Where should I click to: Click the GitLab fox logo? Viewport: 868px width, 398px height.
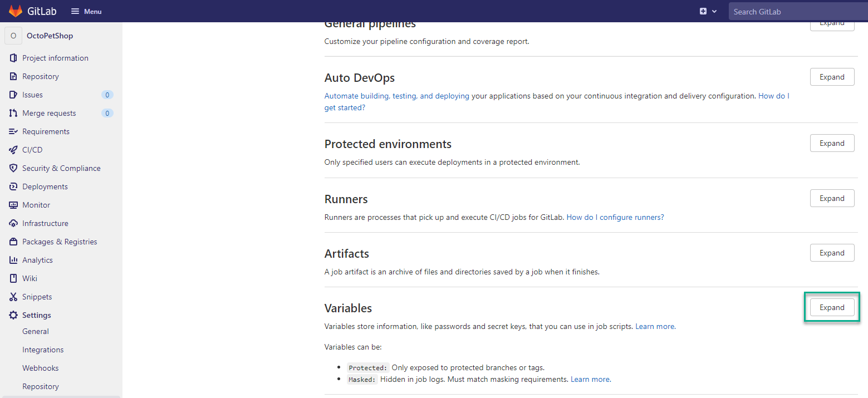(x=15, y=11)
